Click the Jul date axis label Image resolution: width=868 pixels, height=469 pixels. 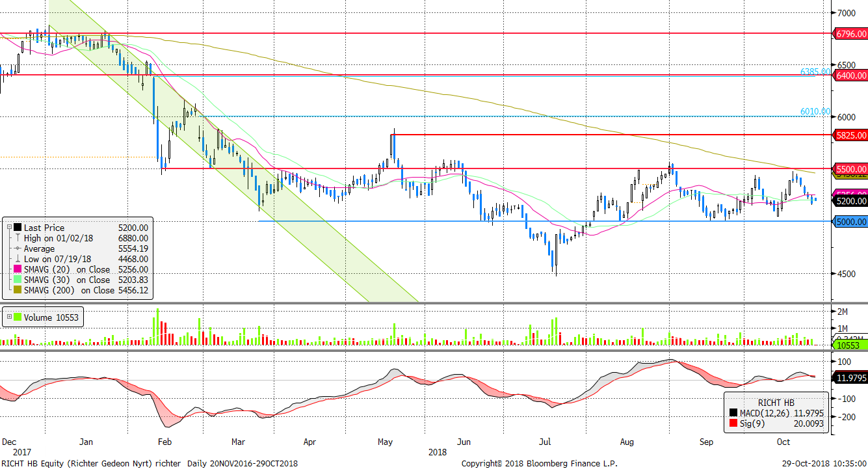pyautogui.click(x=546, y=442)
